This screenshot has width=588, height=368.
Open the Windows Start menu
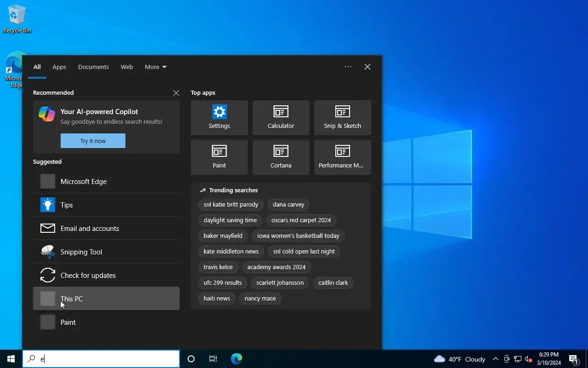11,359
